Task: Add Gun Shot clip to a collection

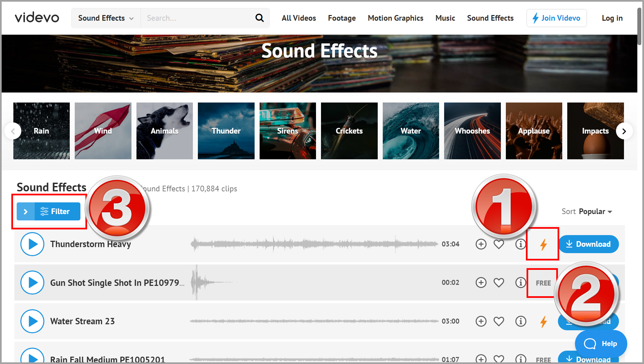Action: [x=481, y=283]
